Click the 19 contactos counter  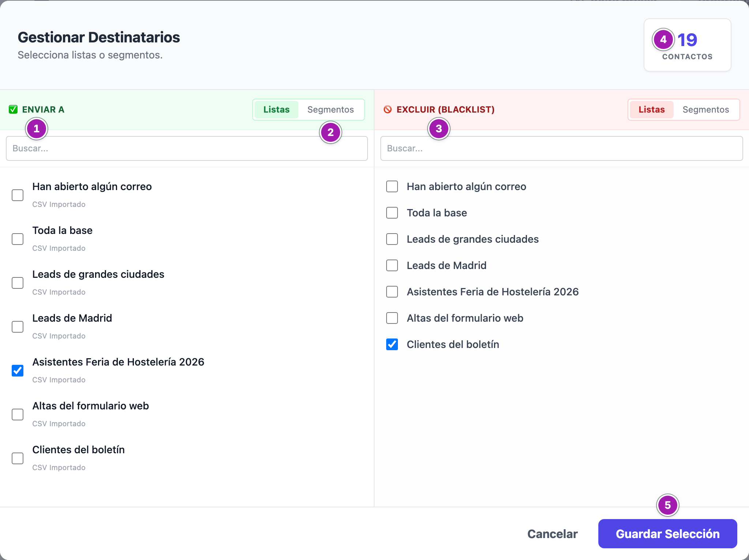point(688,45)
